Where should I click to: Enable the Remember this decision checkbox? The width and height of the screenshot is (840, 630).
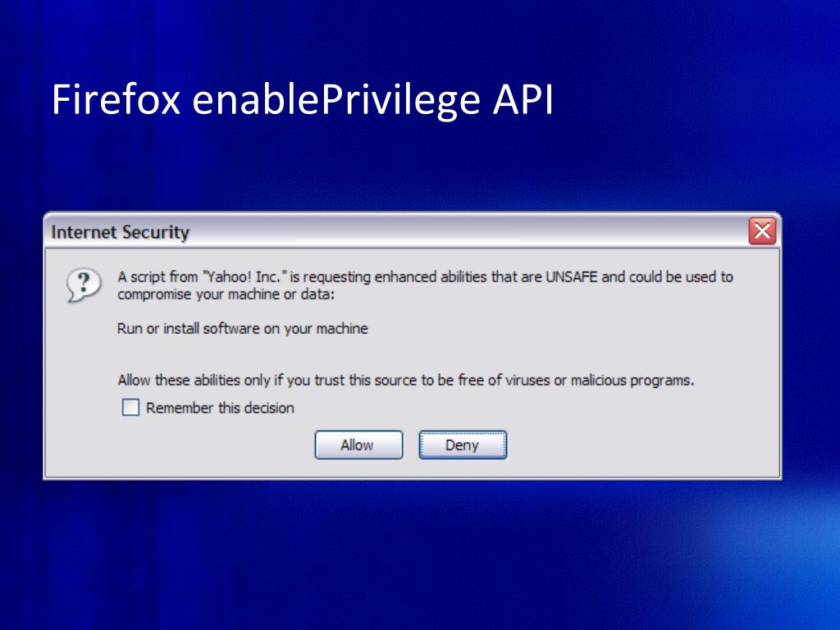click(130, 408)
